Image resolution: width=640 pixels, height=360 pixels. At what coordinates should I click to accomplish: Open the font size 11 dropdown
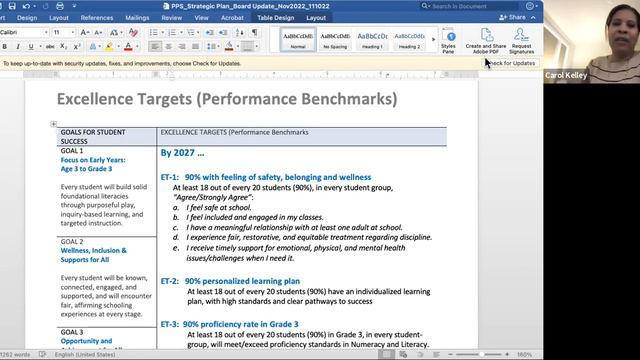point(73,32)
